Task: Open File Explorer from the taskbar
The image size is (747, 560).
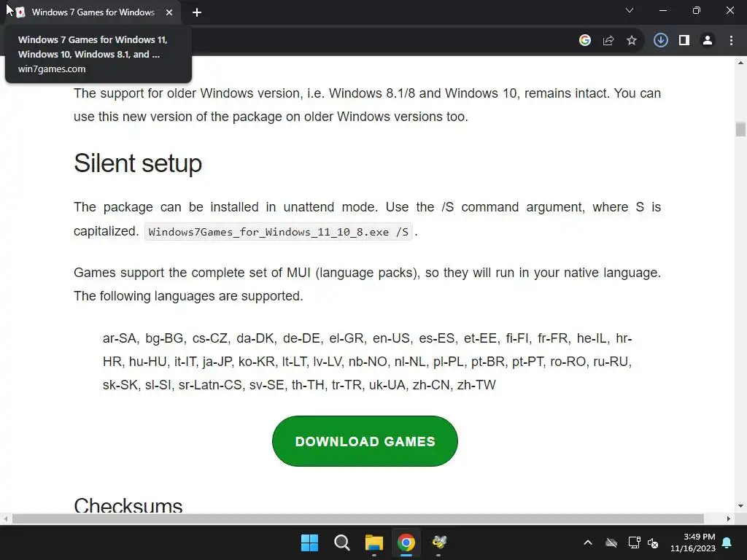Action: pos(374,542)
